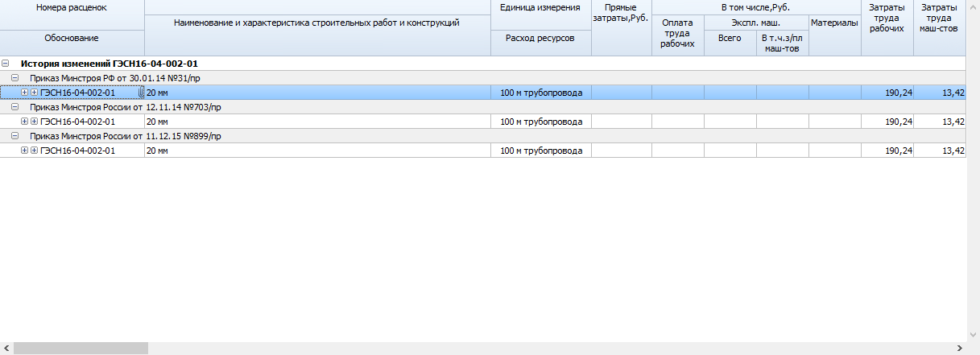Expand the second plus of ГЭСН16-04-002-01 under order №703/пр
Image resolution: width=980 pixels, height=355 pixels.
(x=34, y=122)
